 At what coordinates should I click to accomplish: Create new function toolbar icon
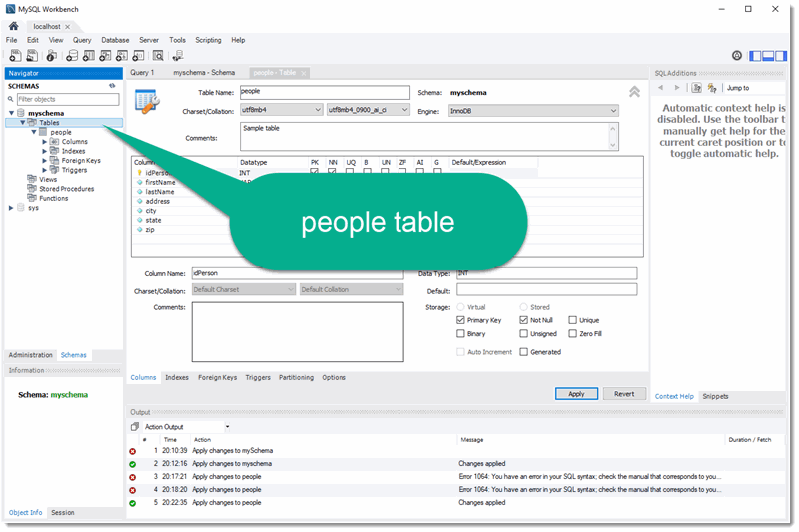(138, 56)
